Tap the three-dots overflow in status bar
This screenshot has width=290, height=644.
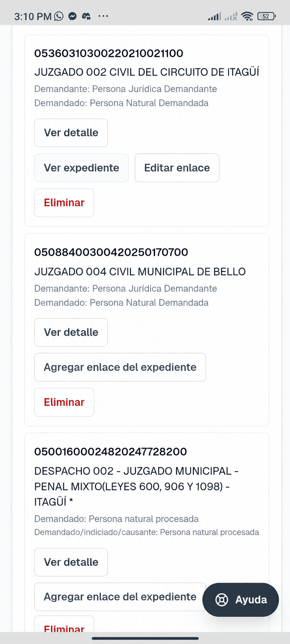click(103, 16)
